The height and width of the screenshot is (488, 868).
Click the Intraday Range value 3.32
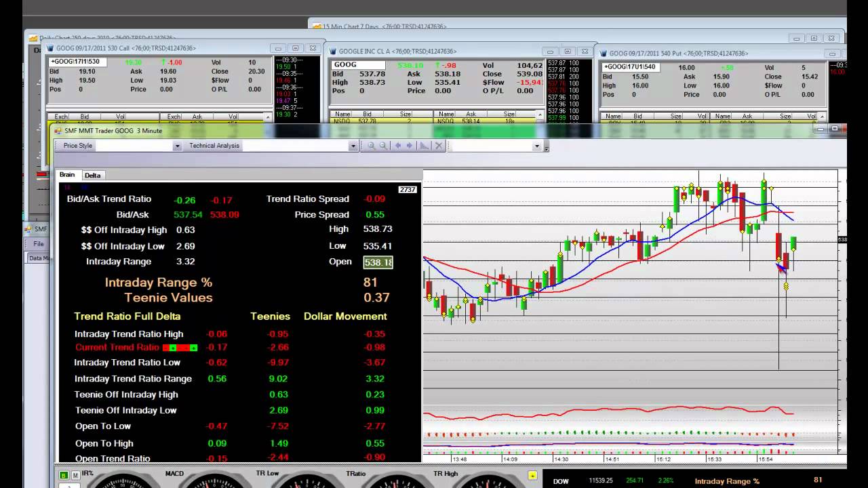tap(186, 262)
